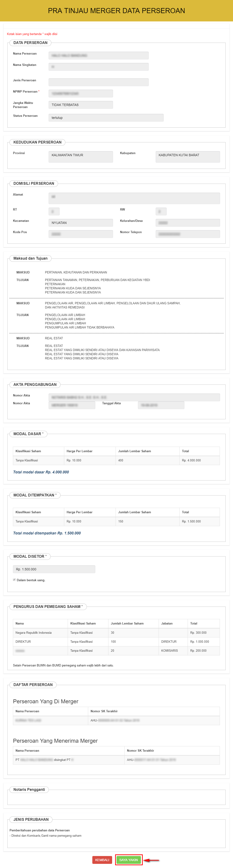Click the PENGUMPULAN AIR LIMBAH TIDAK BERBAHAYA line
The height and width of the screenshot is (868, 233).
pyautogui.click(x=79, y=327)
